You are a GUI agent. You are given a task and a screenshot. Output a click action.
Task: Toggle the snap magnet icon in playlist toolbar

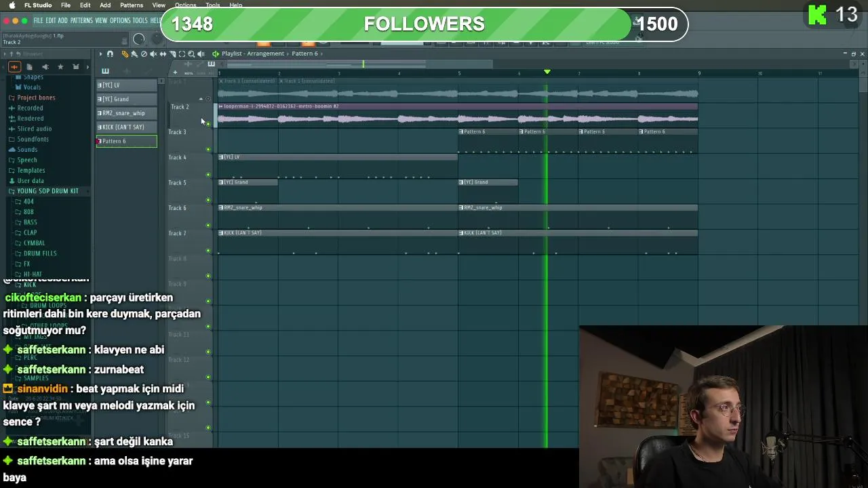click(110, 54)
